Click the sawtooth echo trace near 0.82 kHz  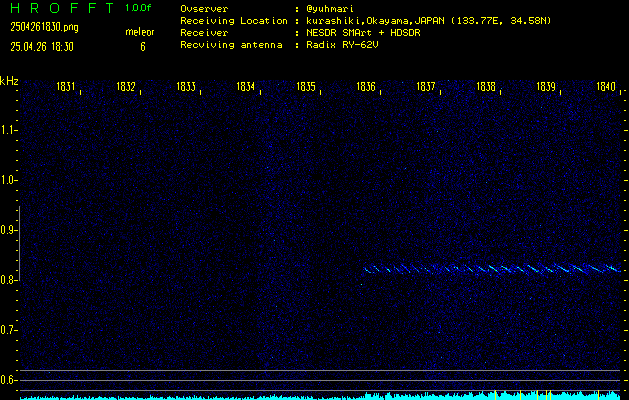point(493,268)
